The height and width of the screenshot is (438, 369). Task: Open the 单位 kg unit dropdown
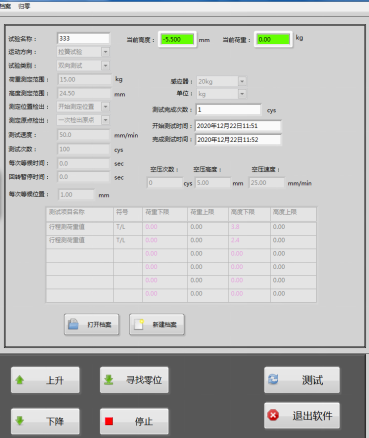pyautogui.click(x=242, y=94)
